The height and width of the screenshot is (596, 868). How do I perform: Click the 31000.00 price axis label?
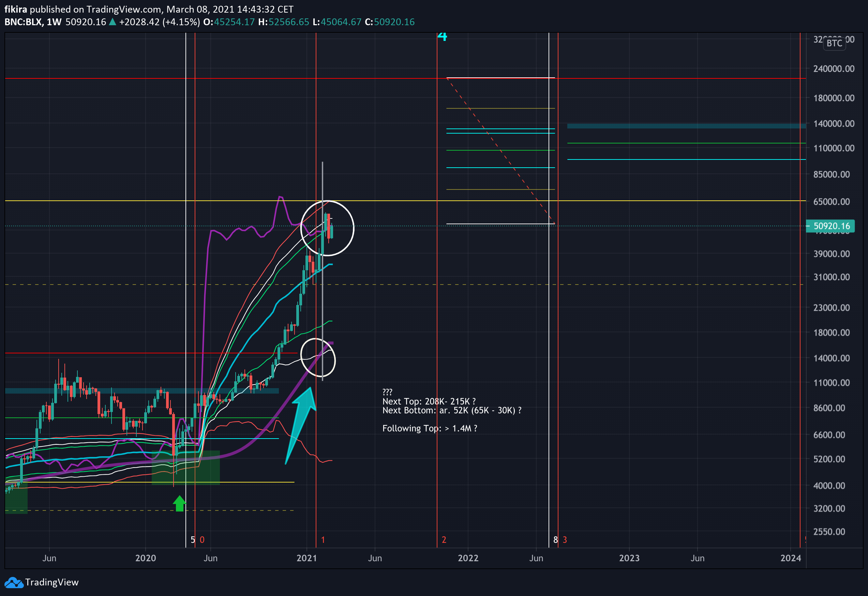(832, 277)
